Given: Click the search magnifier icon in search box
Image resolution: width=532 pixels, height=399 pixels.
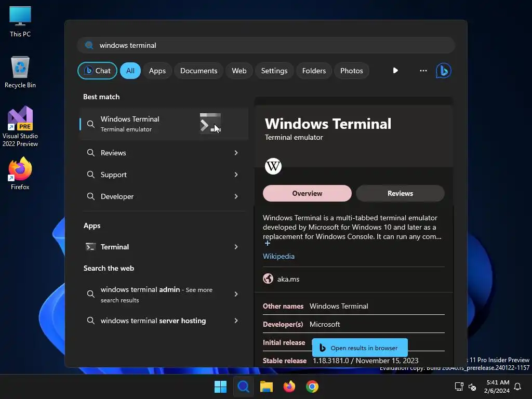Looking at the screenshot, I should click(x=89, y=45).
